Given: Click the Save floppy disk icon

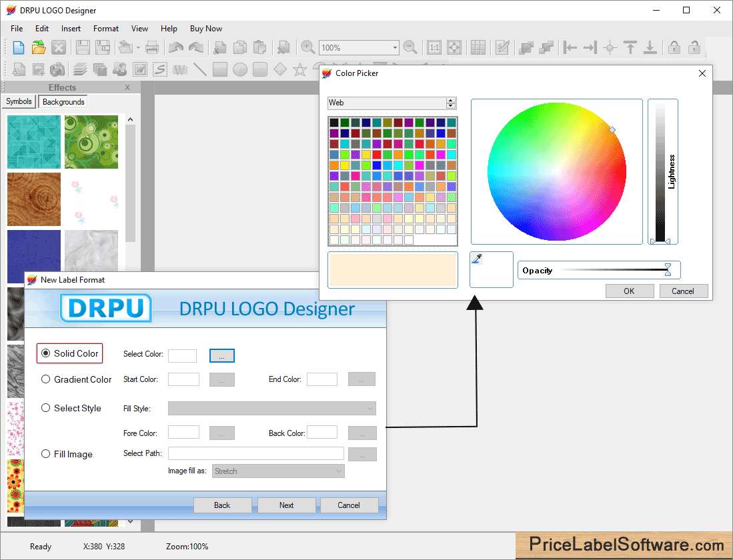Looking at the screenshot, I should click(x=83, y=48).
